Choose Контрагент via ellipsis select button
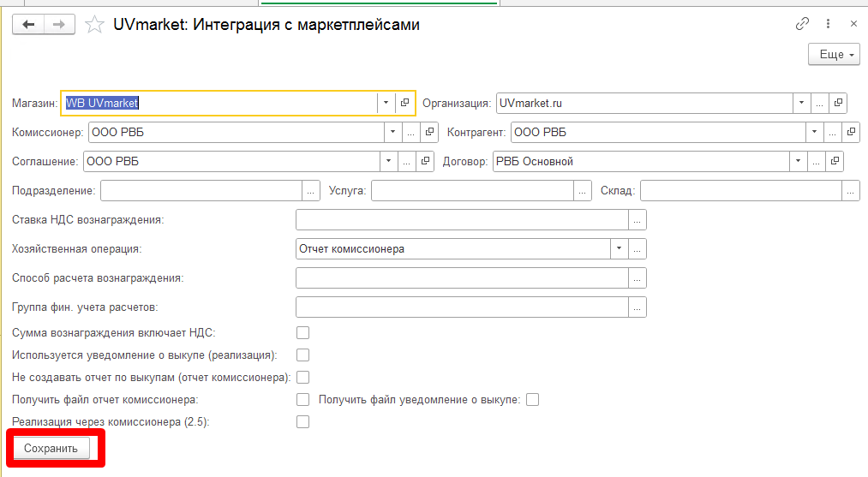The width and height of the screenshot is (868, 477). pyautogui.click(x=833, y=132)
